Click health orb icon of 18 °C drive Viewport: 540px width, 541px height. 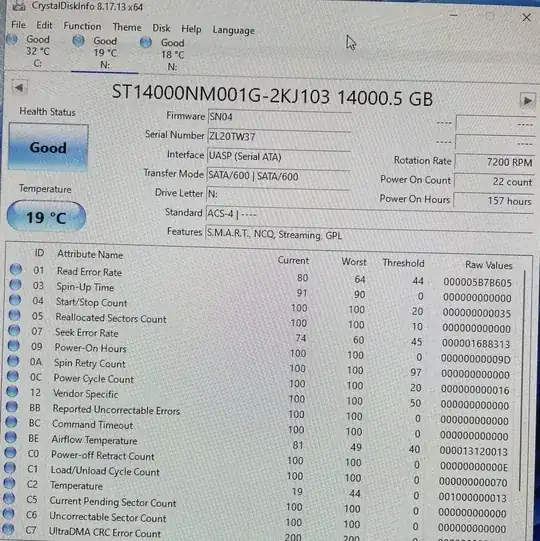click(x=146, y=43)
